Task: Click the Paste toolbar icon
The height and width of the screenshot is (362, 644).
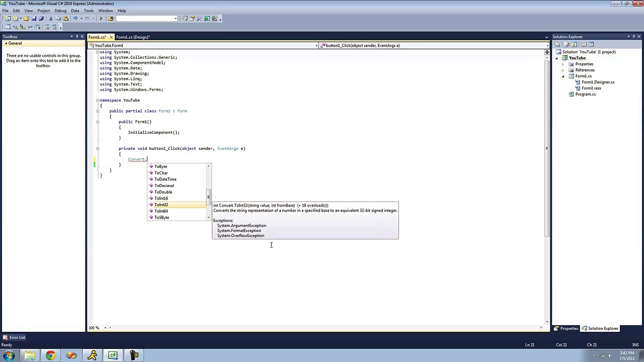Action: [65, 19]
